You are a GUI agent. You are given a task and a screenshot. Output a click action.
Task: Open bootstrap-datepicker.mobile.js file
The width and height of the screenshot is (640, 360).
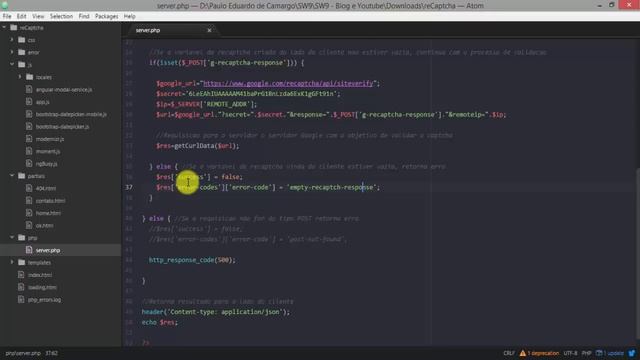[x=71, y=114]
